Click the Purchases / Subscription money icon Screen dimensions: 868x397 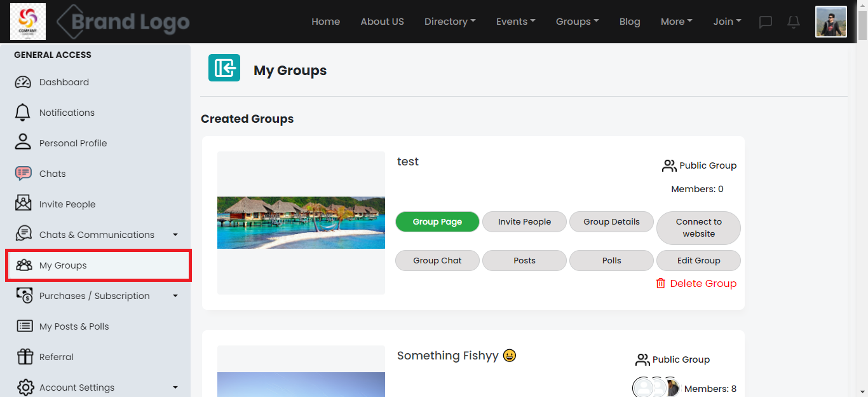24,295
